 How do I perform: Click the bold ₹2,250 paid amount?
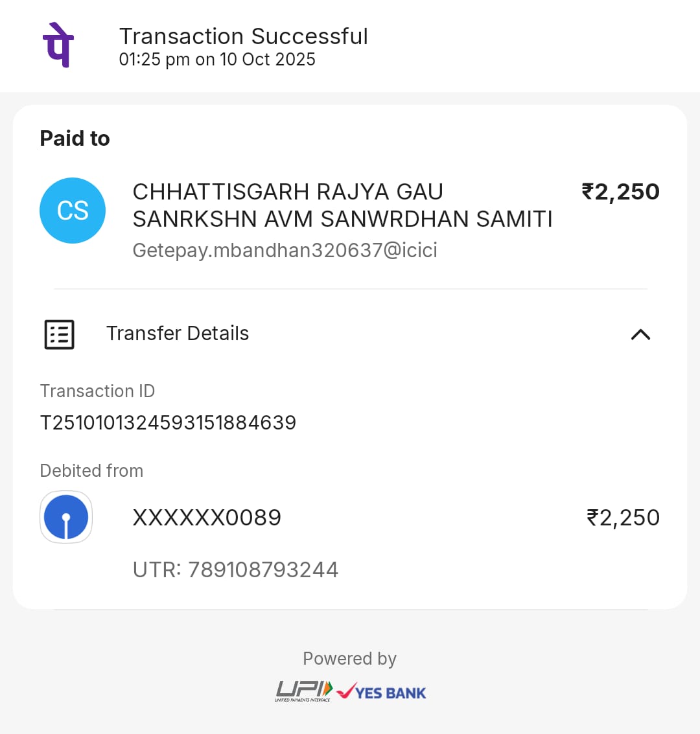[620, 192]
